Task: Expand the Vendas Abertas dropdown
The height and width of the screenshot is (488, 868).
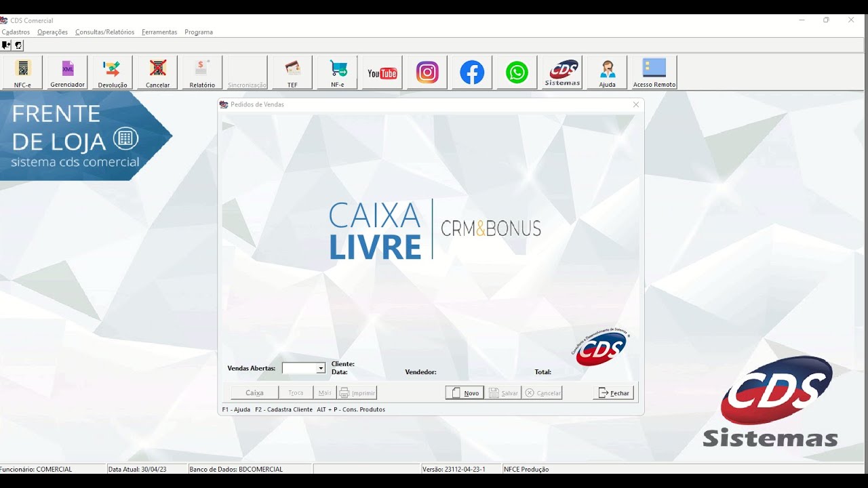Action: 321,368
